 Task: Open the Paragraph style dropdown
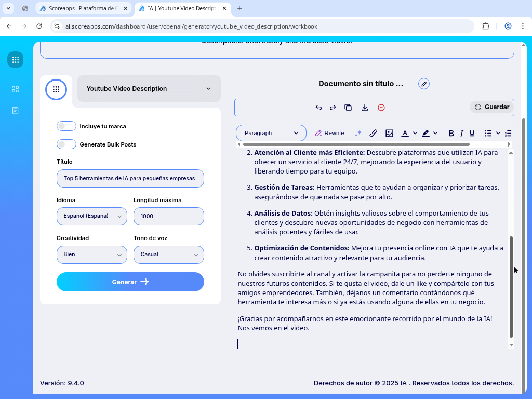(x=271, y=133)
